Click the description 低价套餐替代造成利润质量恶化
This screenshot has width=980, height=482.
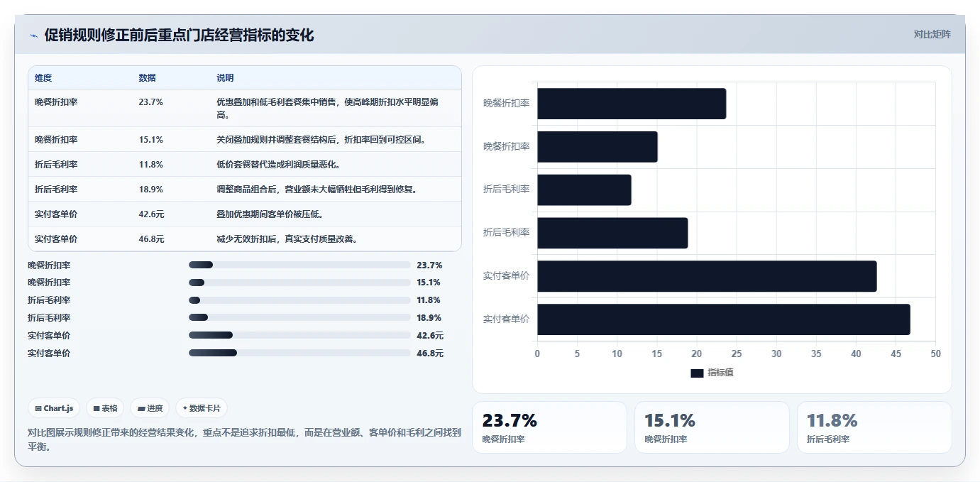[x=279, y=165]
